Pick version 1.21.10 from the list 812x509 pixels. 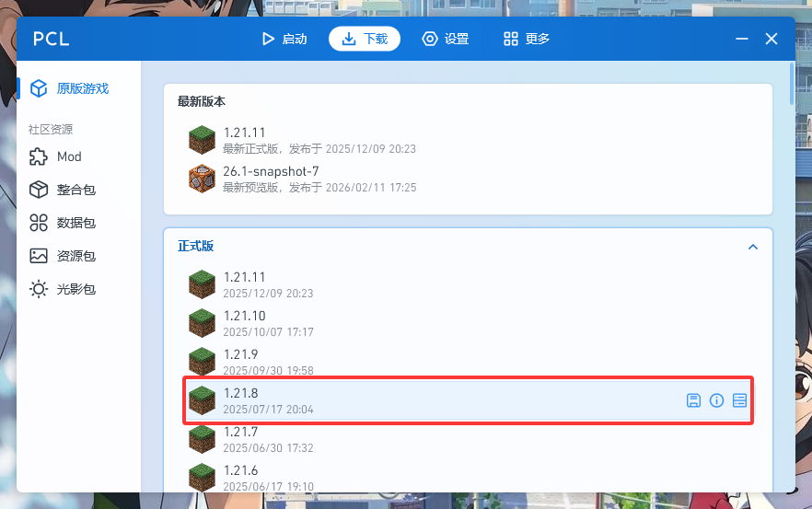pyautogui.click(x=468, y=323)
